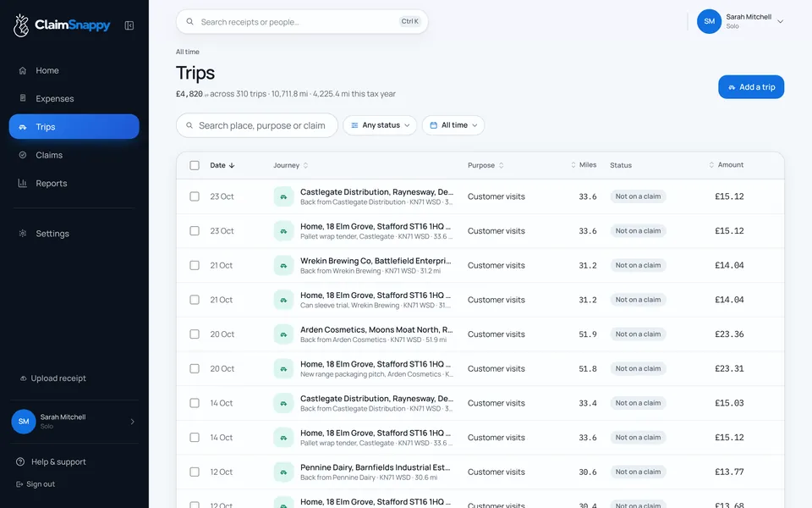Open the Any status dropdown
The height and width of the screenshot is (508, 812).
pos(380,125)
